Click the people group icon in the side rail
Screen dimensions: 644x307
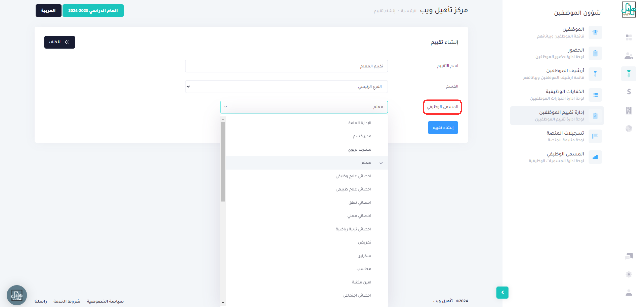(x=628, y=56)
